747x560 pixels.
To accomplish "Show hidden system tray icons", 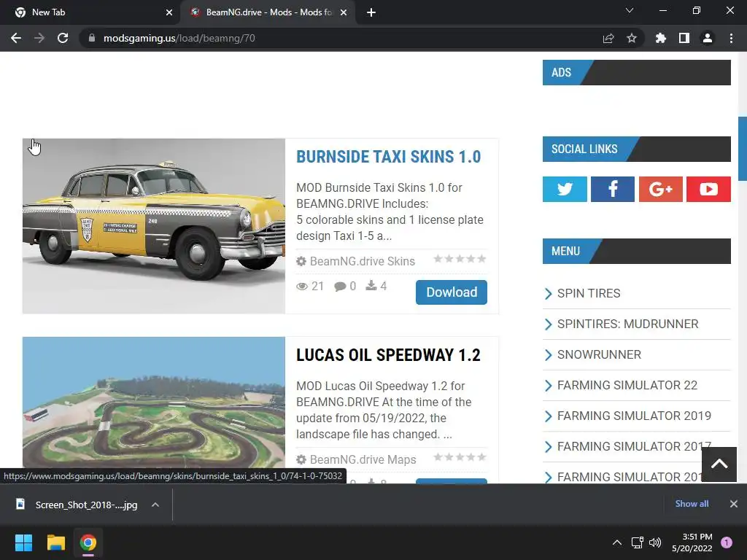I will [617, 542].
